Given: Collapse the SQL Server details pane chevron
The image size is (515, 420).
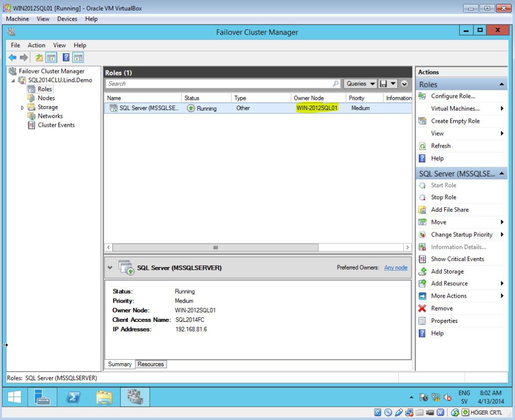Looking at the screenshot, I should click(110, 268).
